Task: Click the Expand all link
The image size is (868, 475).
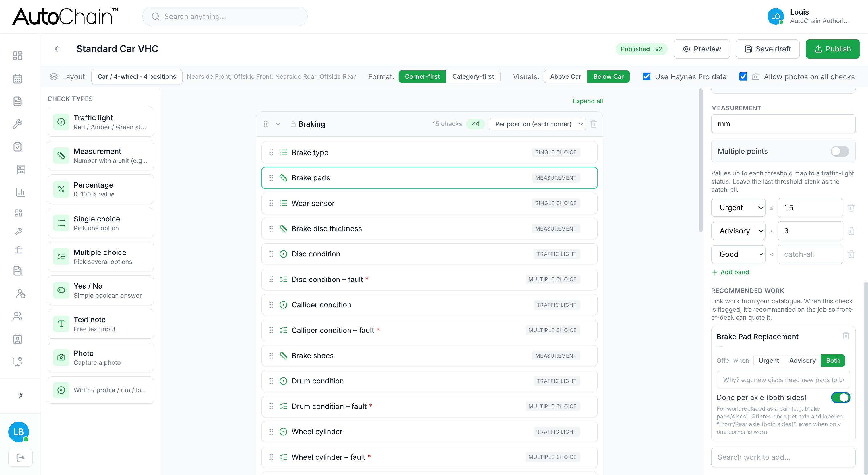Action: (x=588, y=101)
